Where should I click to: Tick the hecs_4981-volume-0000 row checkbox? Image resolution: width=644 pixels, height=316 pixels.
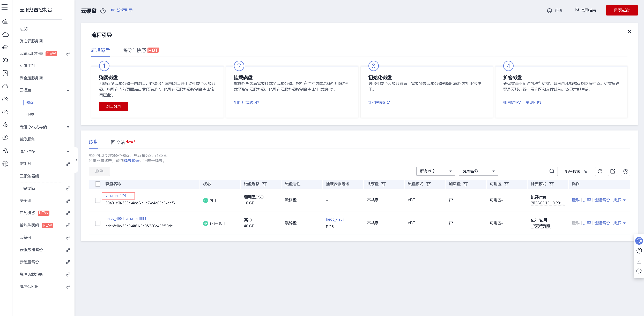[x=98, y=223]
